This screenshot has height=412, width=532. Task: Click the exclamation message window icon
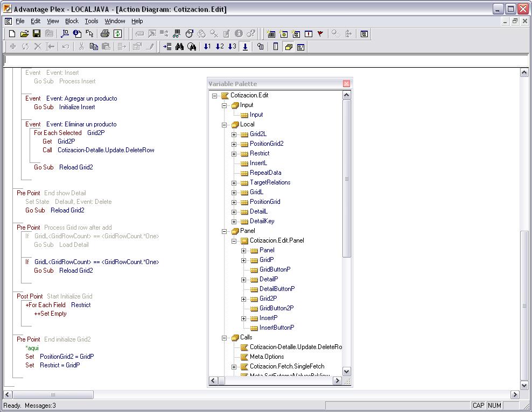[x=309, y=33]
